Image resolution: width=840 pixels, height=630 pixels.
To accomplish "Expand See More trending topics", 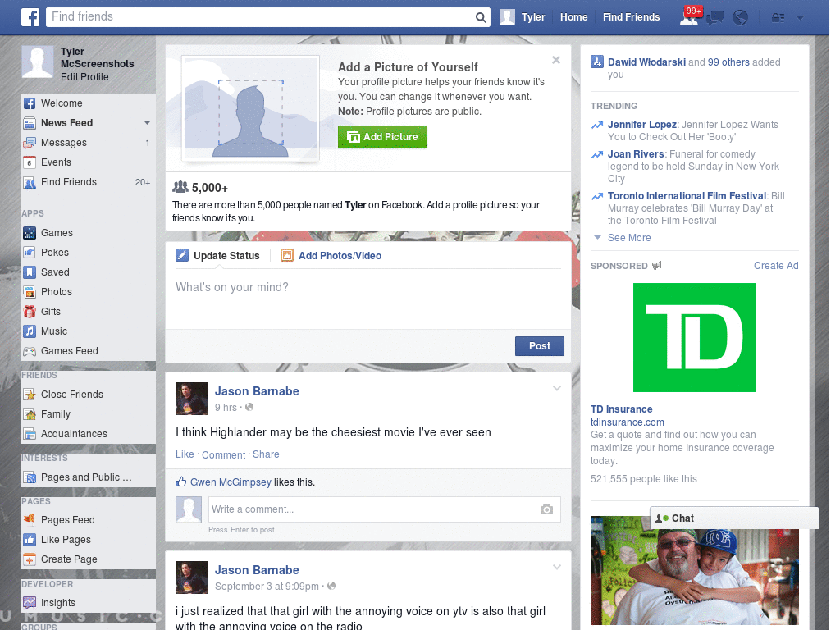I will 629,238.
